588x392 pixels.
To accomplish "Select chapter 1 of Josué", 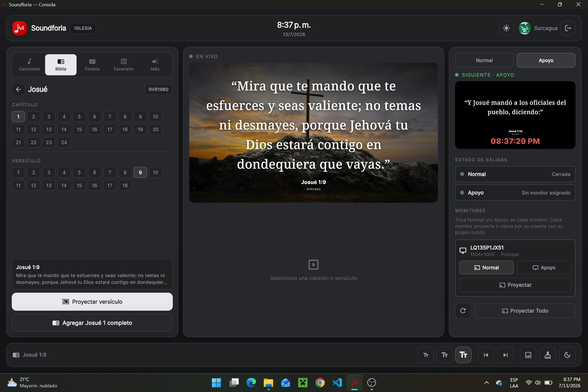I will 18,117.
